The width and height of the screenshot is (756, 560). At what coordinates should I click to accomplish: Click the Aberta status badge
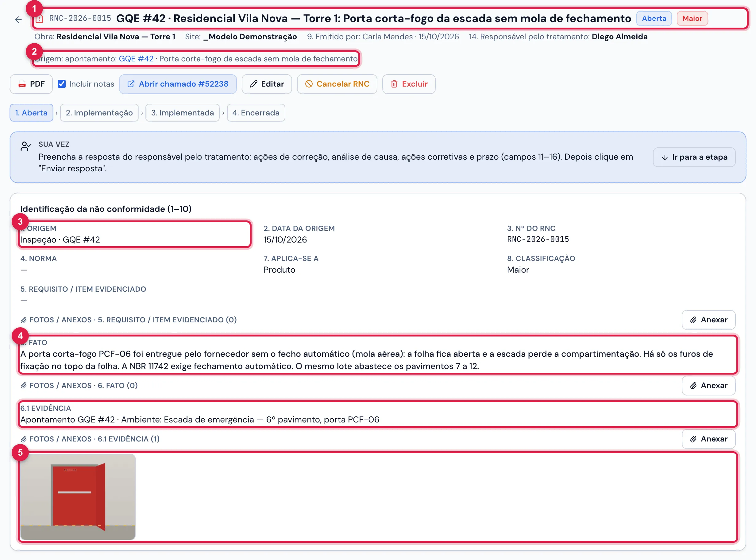(x=654, y=19)
